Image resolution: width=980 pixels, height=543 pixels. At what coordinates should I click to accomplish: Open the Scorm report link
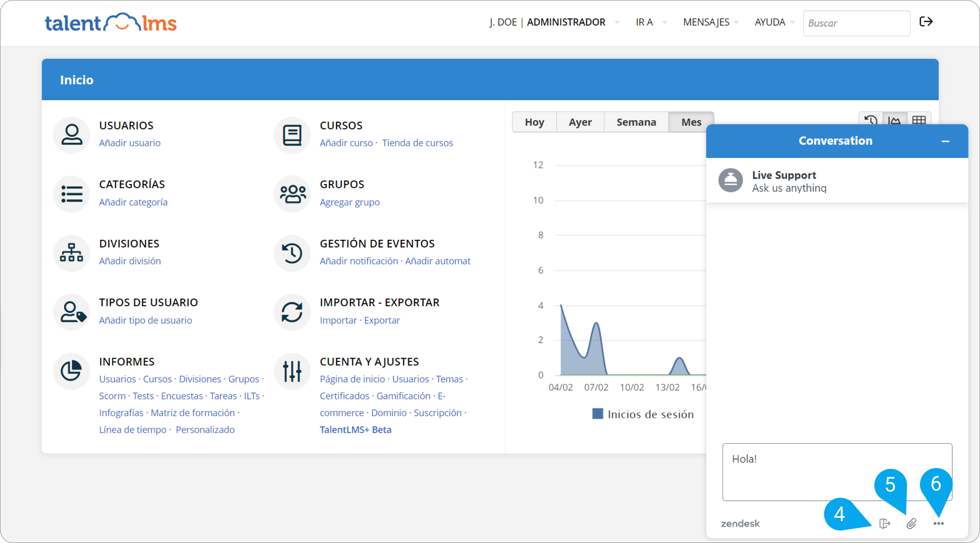tap(112, 396)
